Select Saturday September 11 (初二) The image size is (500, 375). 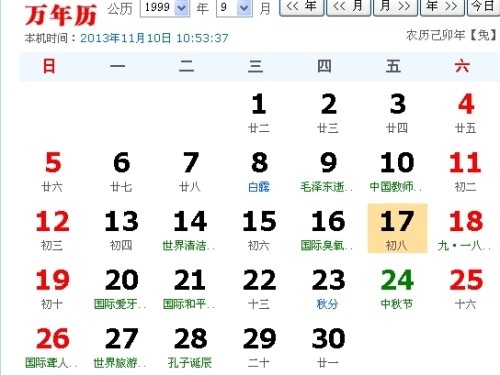(466, 171)
